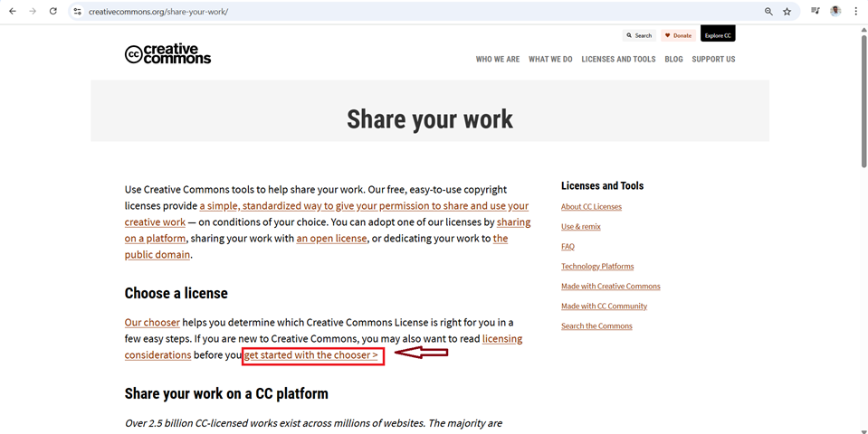View site information icon in address bar

pos(78,11)
